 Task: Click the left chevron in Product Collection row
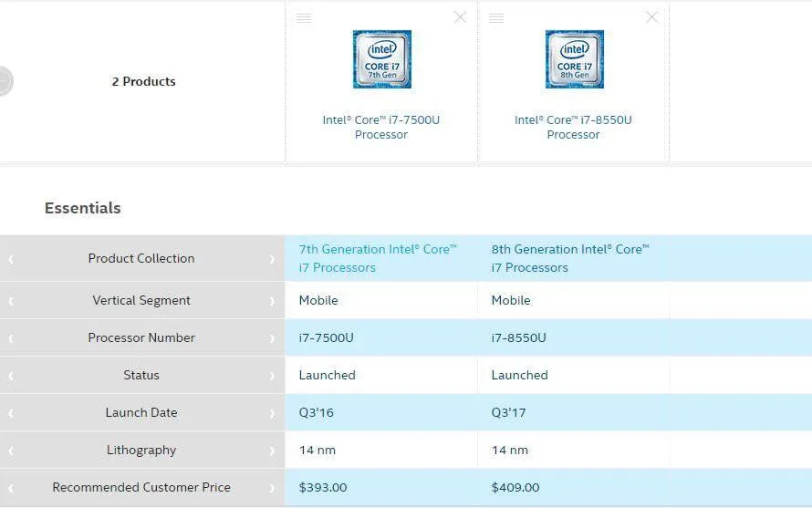pos(11,259)
